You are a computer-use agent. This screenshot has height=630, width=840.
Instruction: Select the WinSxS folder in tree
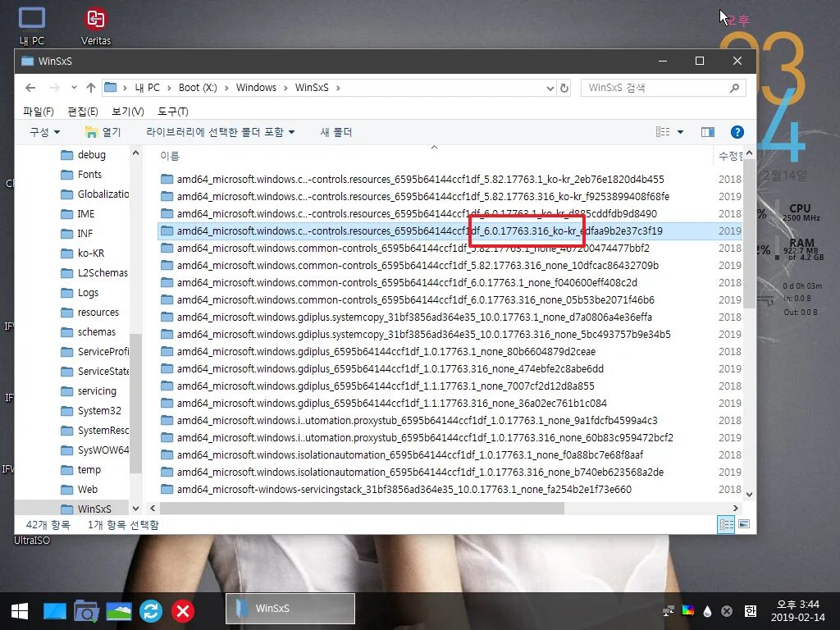[86, 509]
